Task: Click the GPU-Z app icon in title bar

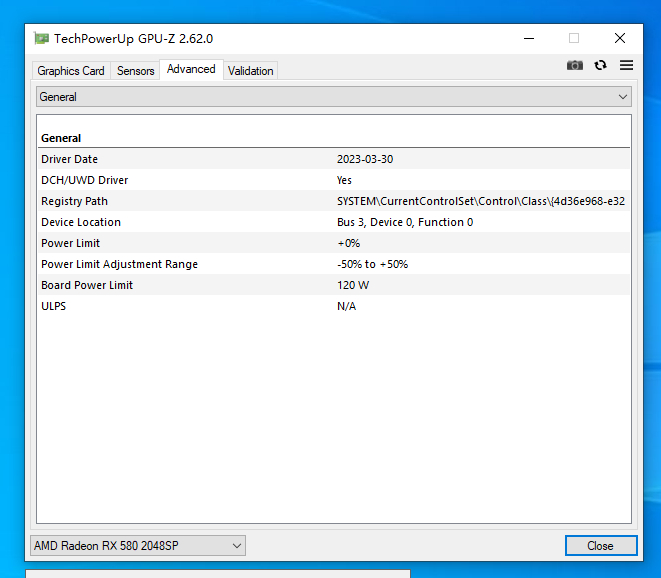Action: click(41, 38)
